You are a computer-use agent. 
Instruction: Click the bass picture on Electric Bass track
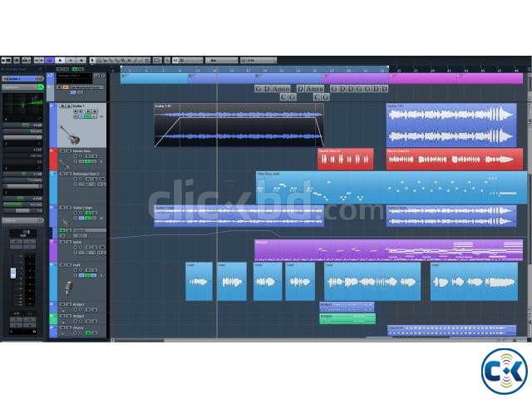(x=65, y=164)
